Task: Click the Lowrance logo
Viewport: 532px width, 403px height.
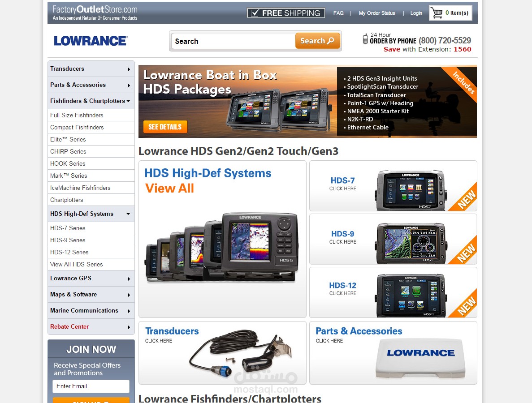Action: tap(91, 41)
